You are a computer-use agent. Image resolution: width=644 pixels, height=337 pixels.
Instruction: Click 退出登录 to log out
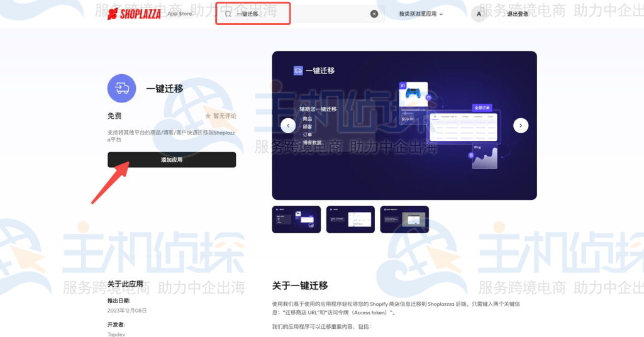coord(518,14)
